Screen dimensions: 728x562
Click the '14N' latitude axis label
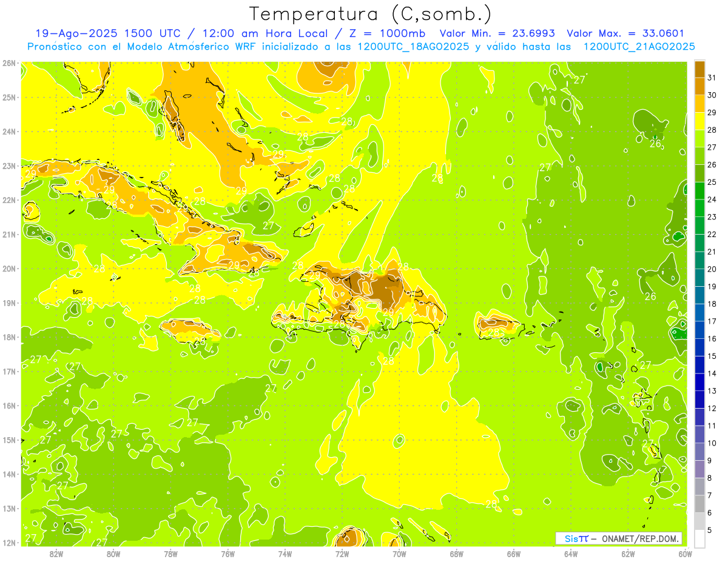[x=9, y=474]
